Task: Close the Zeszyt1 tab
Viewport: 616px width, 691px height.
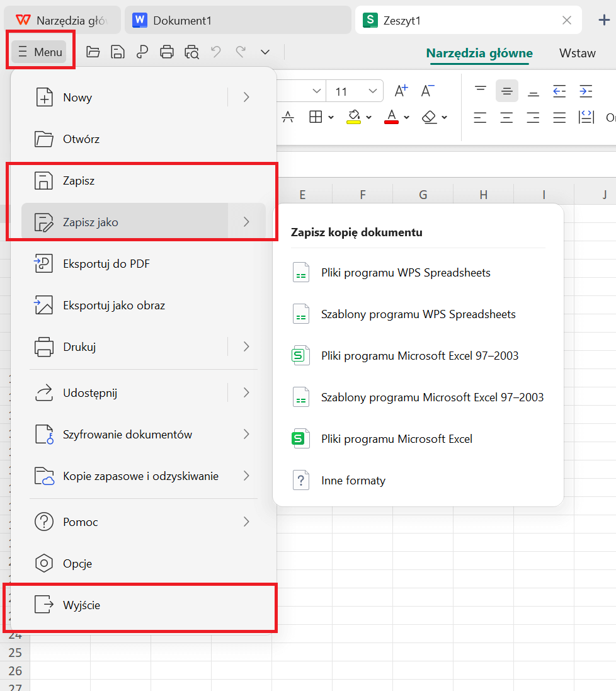Action: 567,20
